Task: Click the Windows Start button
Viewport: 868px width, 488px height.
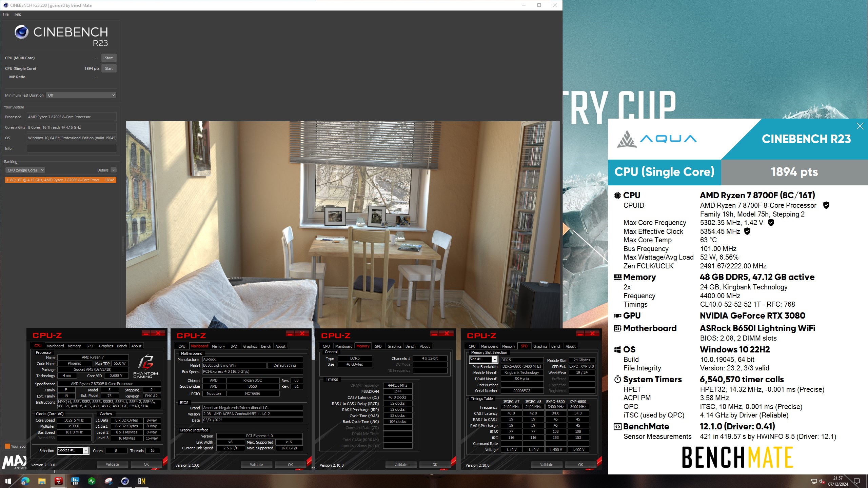Action: (x=8, y=481)
